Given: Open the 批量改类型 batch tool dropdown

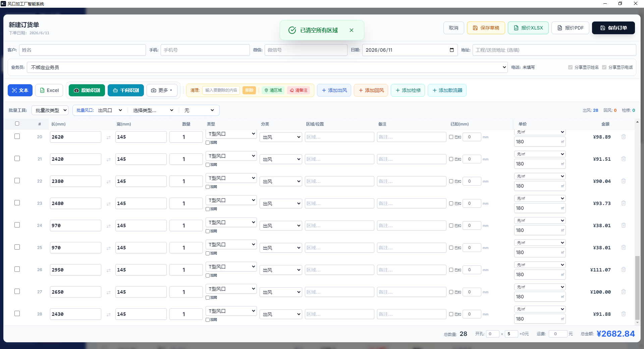Looking at the screenshot, I should (x=50, y=110).
